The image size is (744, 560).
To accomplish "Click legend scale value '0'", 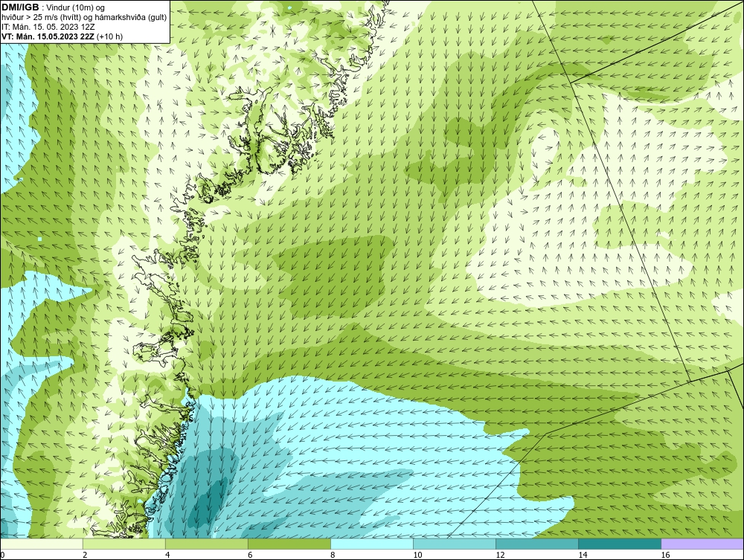I will (x=2, y=555).
